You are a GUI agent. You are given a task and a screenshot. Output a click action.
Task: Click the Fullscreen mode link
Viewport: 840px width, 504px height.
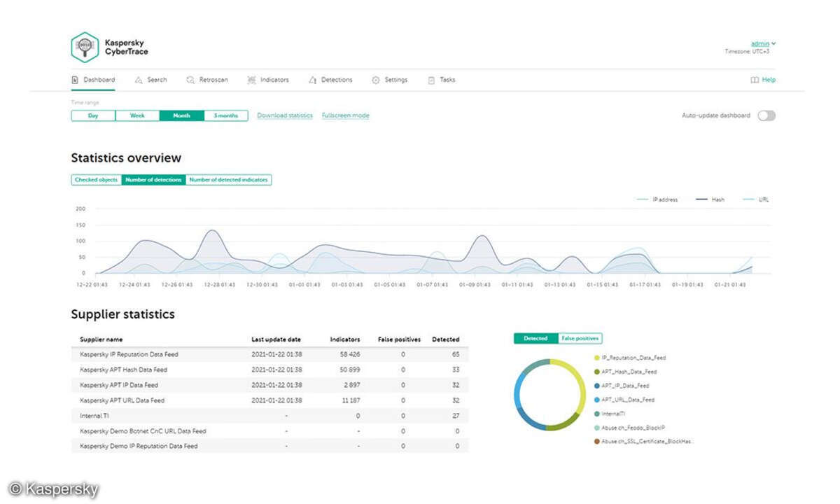tap(346, 115)
